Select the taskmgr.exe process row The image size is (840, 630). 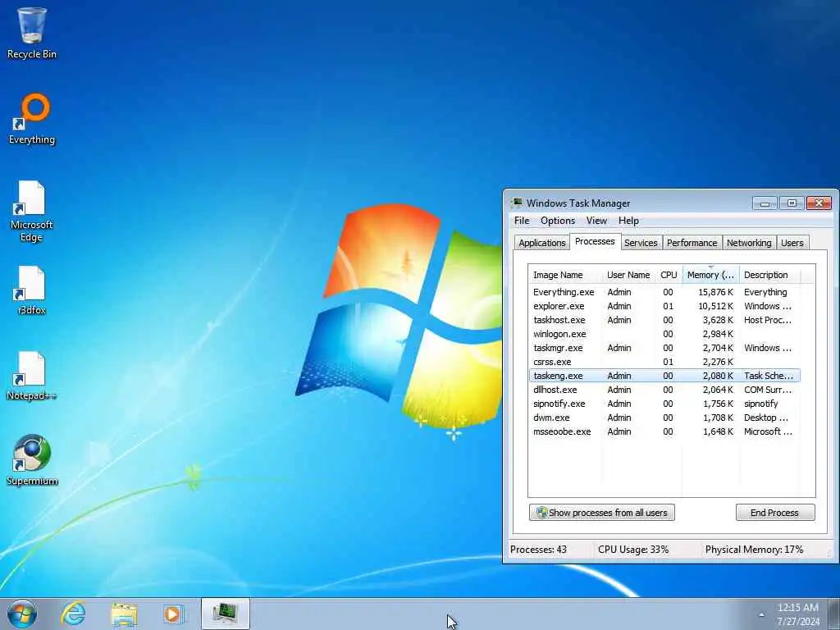pos(664,348)
